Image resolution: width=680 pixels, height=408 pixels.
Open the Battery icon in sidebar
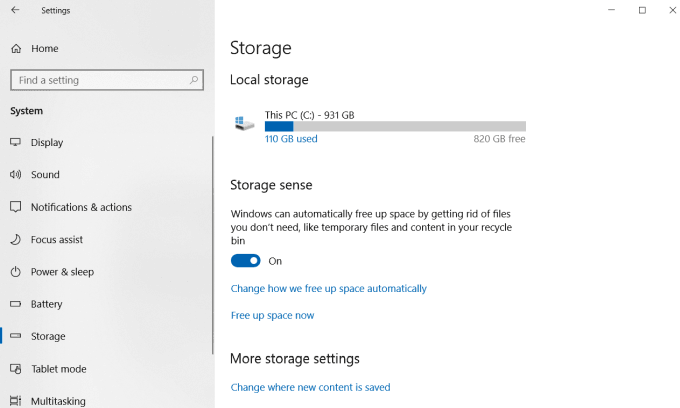click(16, 304)
